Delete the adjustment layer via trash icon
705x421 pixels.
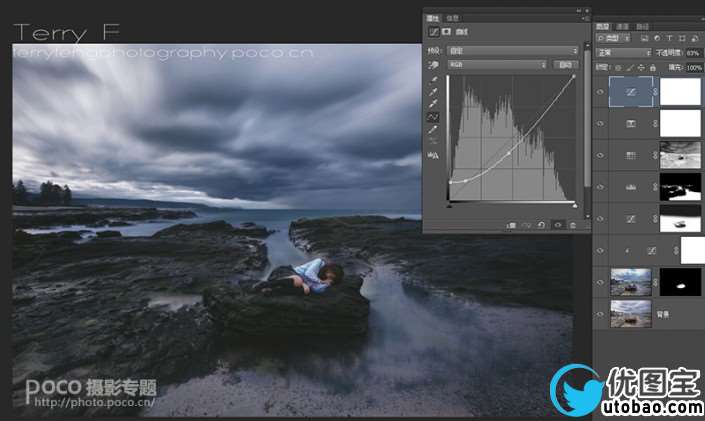[573, 225]
